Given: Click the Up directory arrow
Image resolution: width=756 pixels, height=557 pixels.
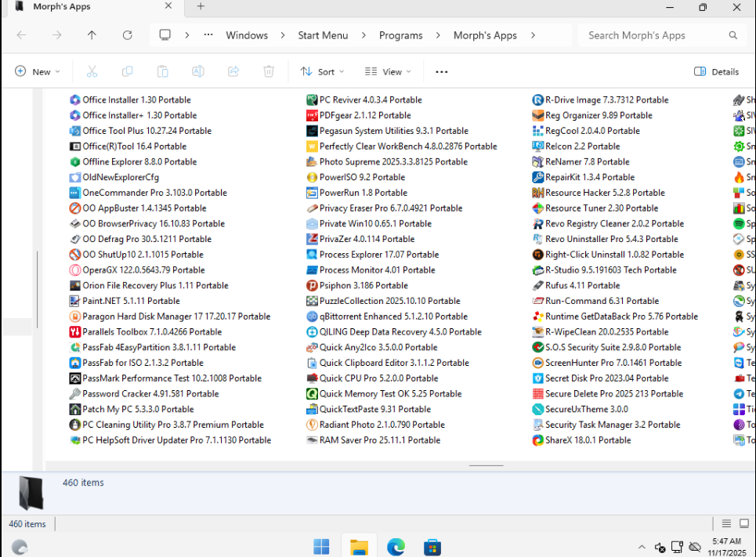Looking at the screenshot, I should point(92,35).
